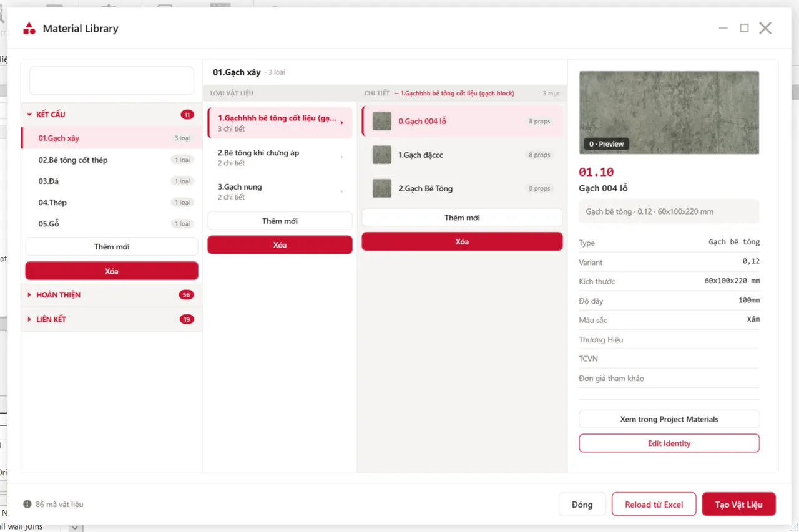This screenshot has width=799, height=532.
Task: Close the Material Library window
Action: pyautogui.click(x=765, y=28)
